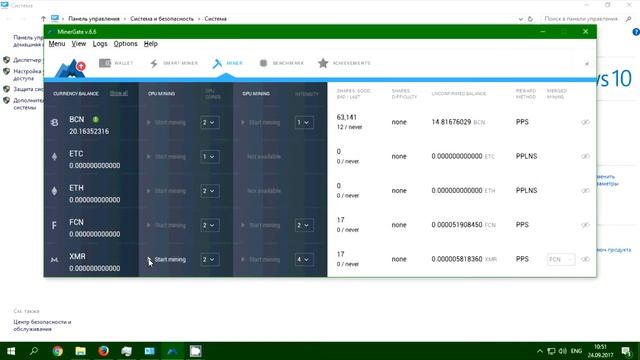The image size is (640, 360).
Task: Start CPU mining for ETC
Action: tap(166, 157)
